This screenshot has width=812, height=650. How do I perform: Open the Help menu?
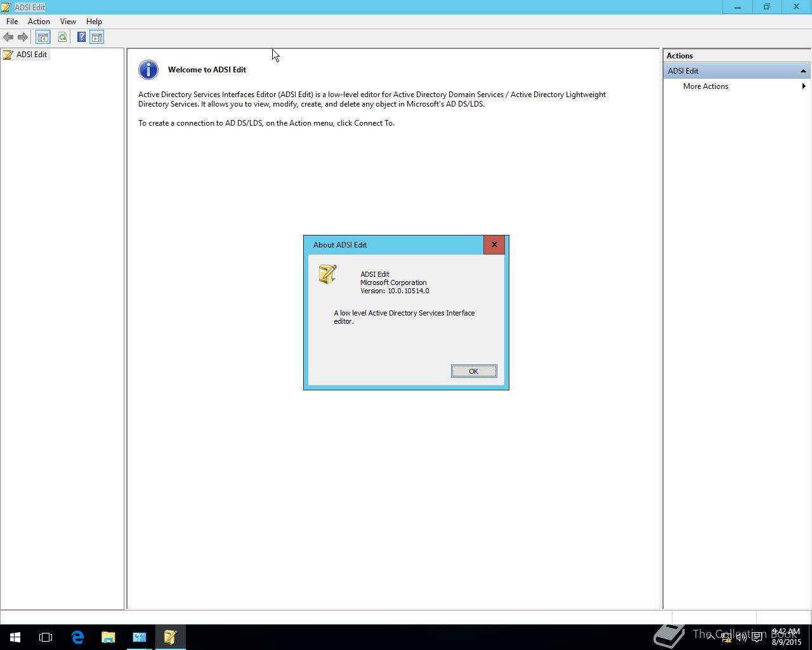coord(94,22)
